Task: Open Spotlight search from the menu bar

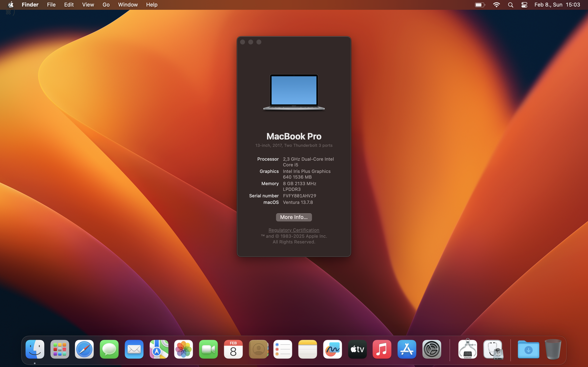Action: [510, 5]
